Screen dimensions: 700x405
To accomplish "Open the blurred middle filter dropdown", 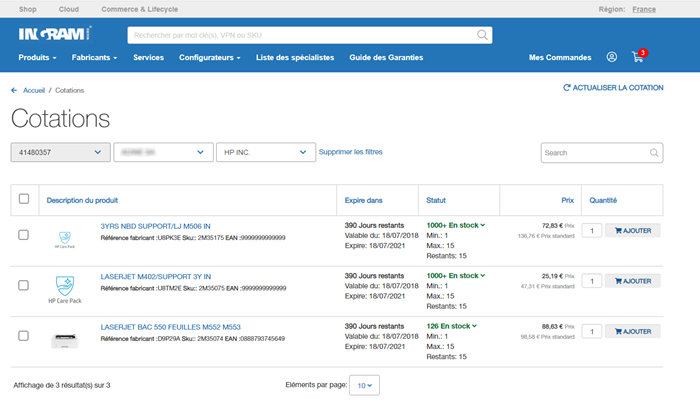I will (x=163, y=152).
